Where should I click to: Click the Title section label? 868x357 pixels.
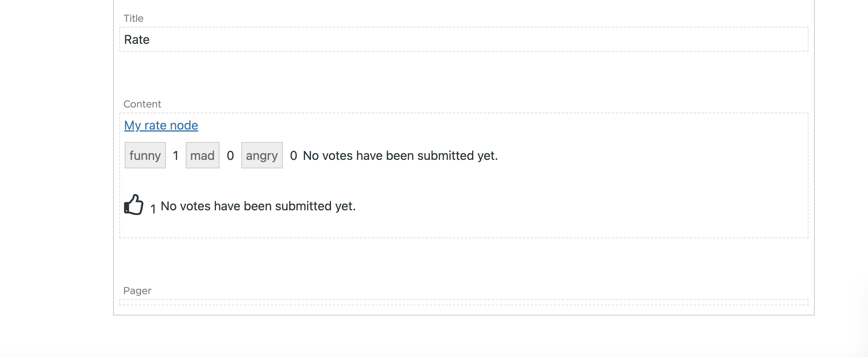click(x=133, y=18)
